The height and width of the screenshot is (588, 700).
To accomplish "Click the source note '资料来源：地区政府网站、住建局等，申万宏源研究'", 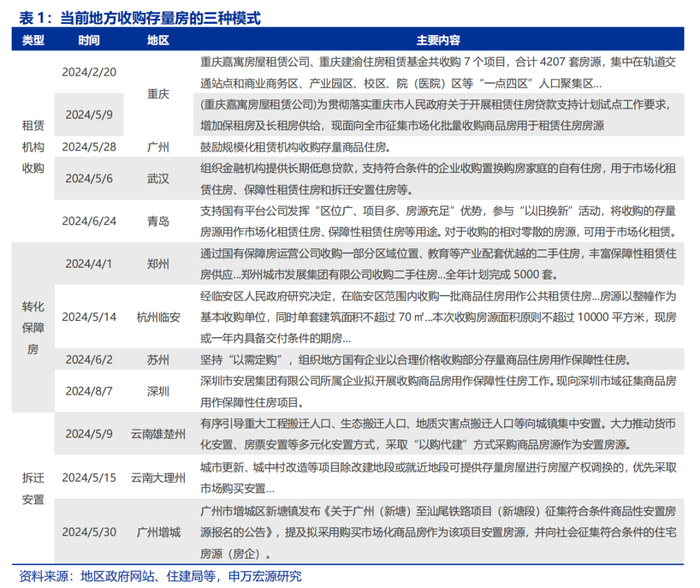I will click(160, 576).
